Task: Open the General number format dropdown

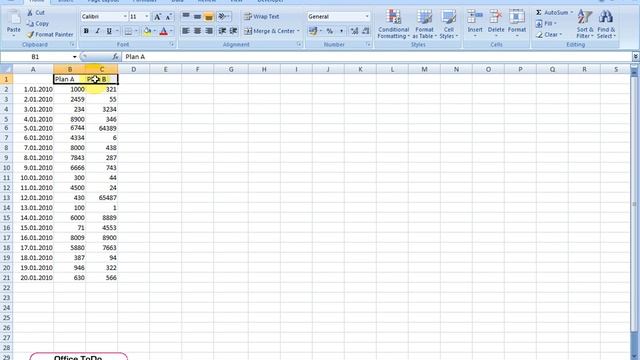Action: pyautogui.click(x=367, y=17)
